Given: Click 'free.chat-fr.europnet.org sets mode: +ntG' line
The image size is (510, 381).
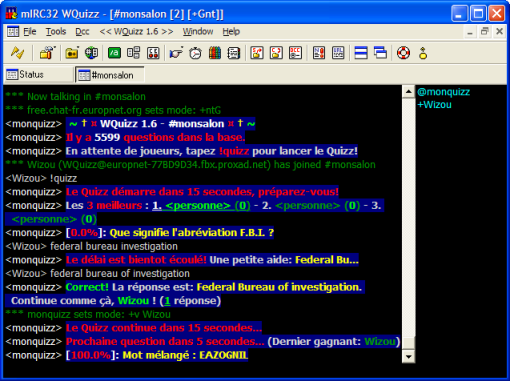Looking at the screenshot, I should [x=124, y=110].
